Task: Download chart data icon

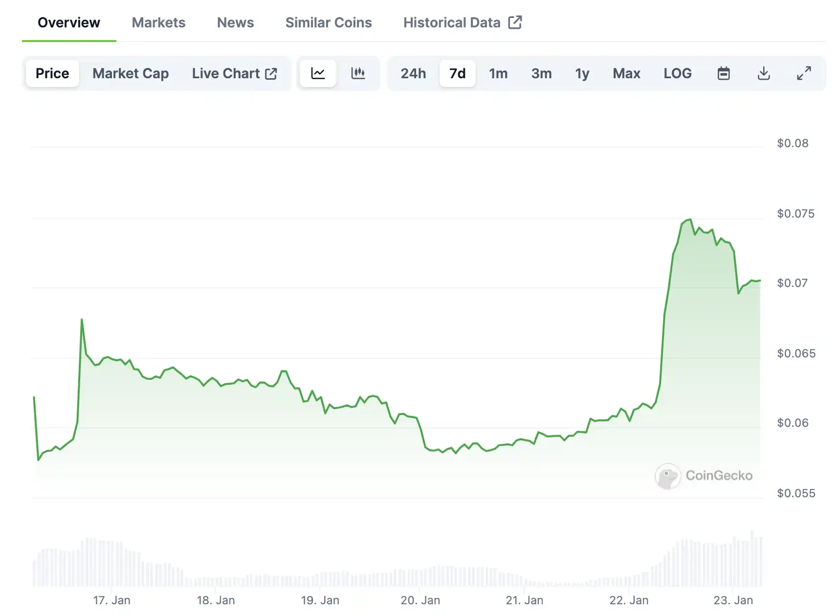Action: [764, 73]
